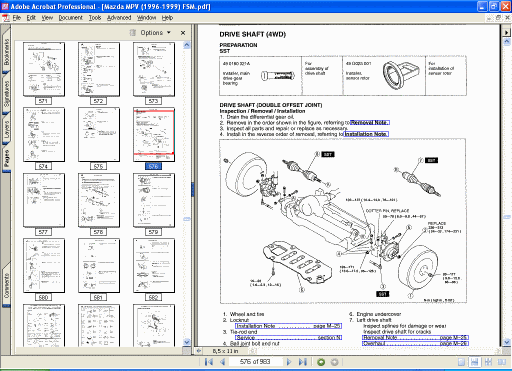Open the Service section N link
The image size is (512, 371).
click(288, 338)
